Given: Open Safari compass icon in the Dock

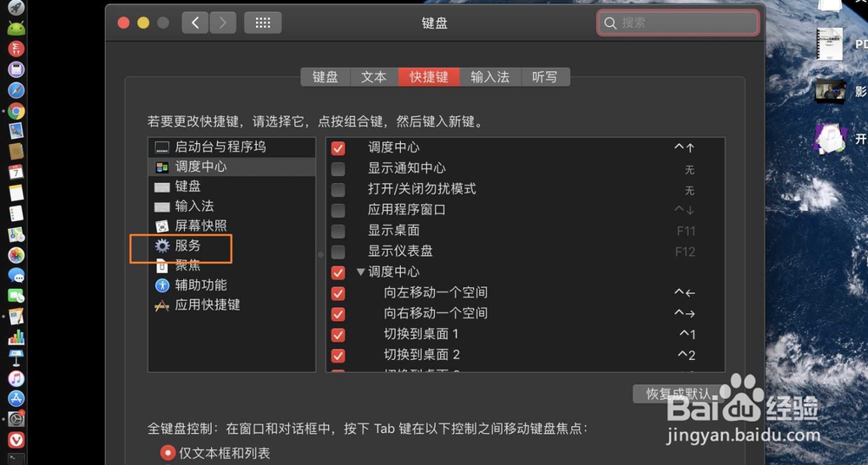Looking at the screenshot, I should coord(16,90).
